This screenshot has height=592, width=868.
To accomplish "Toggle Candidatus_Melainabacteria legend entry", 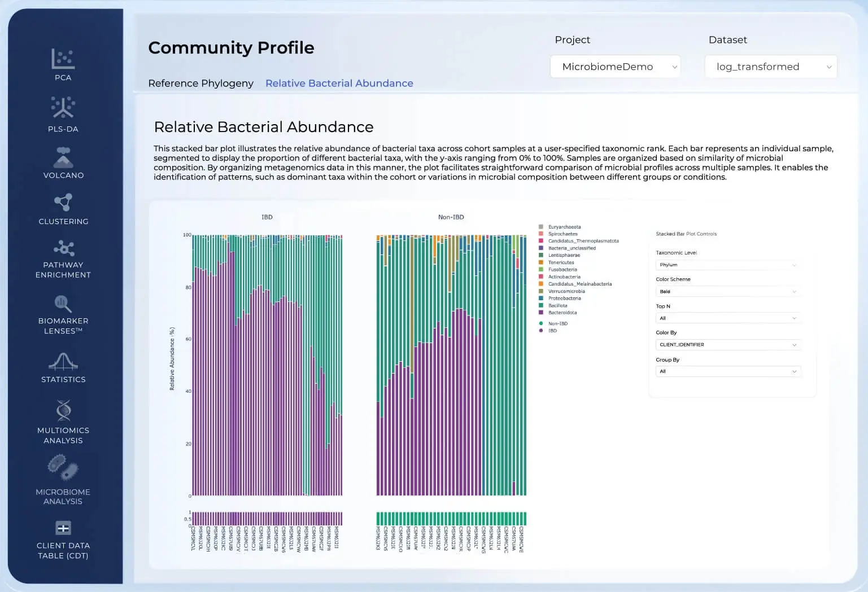I will tap(579, 284).
